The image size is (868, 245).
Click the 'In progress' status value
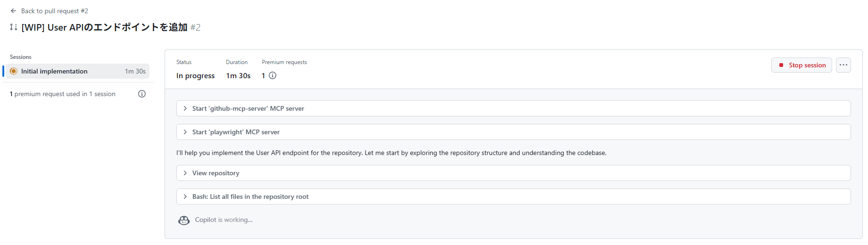click(x=195, y=75)
